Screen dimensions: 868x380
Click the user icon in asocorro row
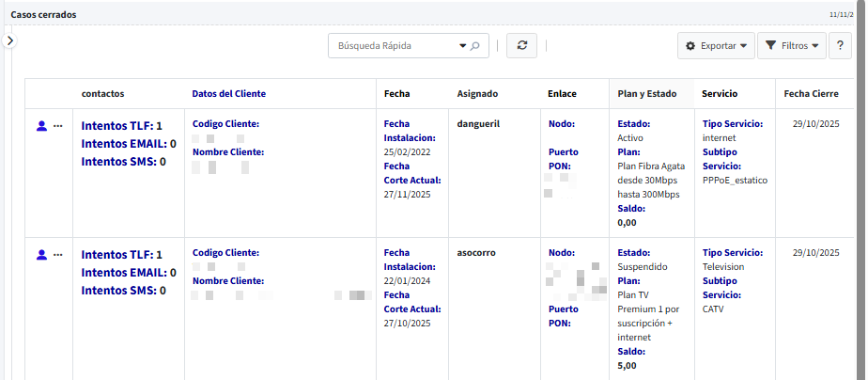(41, 254)
